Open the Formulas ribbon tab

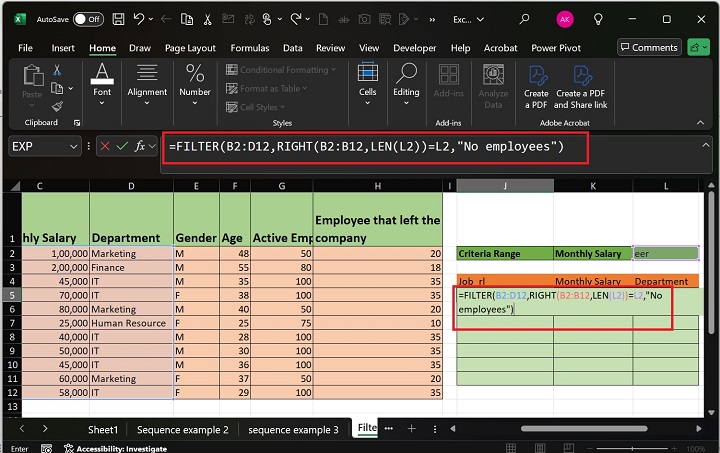(249, 48)
